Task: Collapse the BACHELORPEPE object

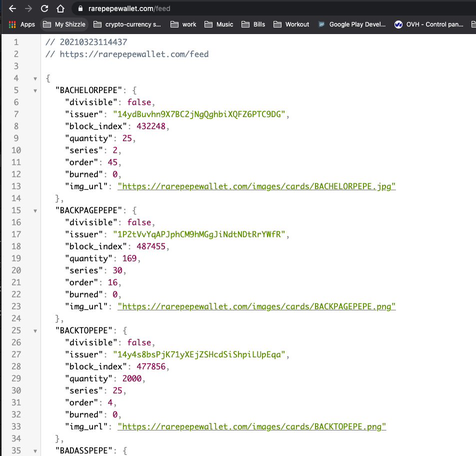Action: pyautogui.click(x=35, y=91)
